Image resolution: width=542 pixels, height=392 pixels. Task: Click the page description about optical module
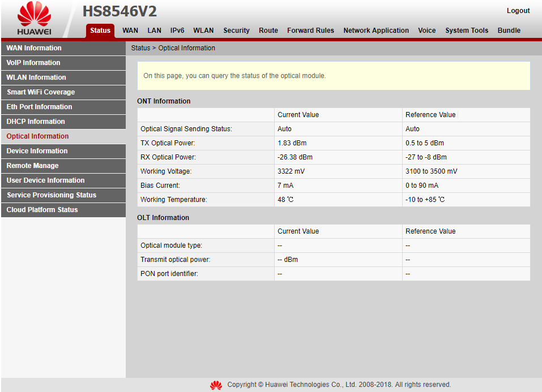click(234, 76)
